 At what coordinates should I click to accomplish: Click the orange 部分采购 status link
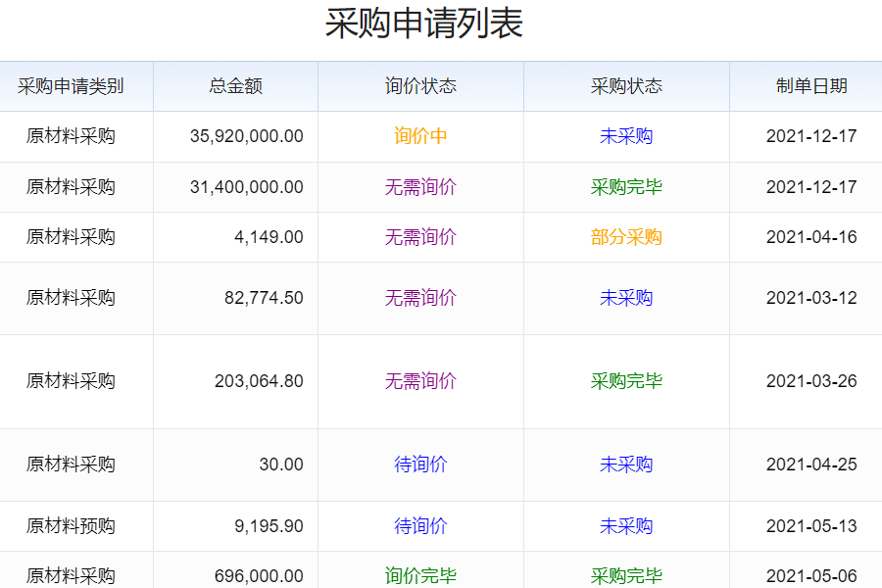[626, 237]
